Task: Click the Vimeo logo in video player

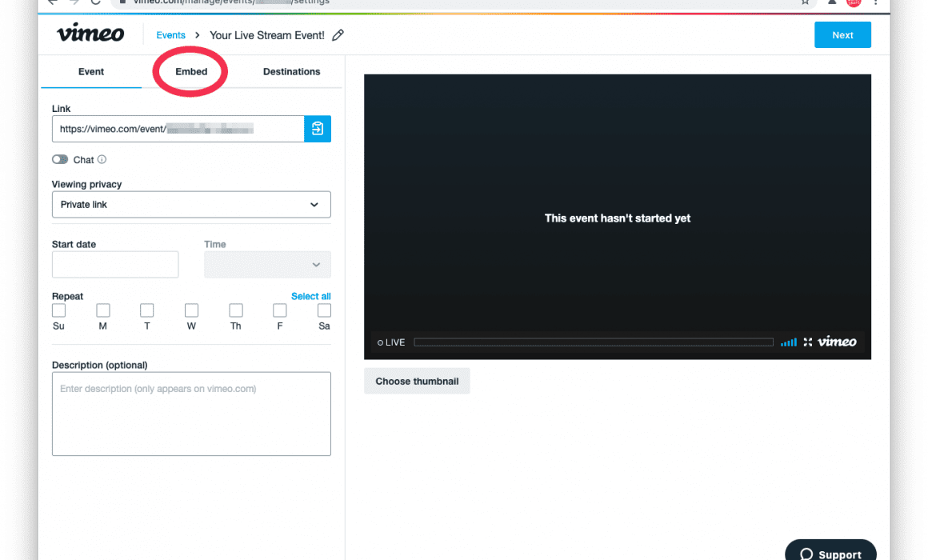Action: point(837,342)
